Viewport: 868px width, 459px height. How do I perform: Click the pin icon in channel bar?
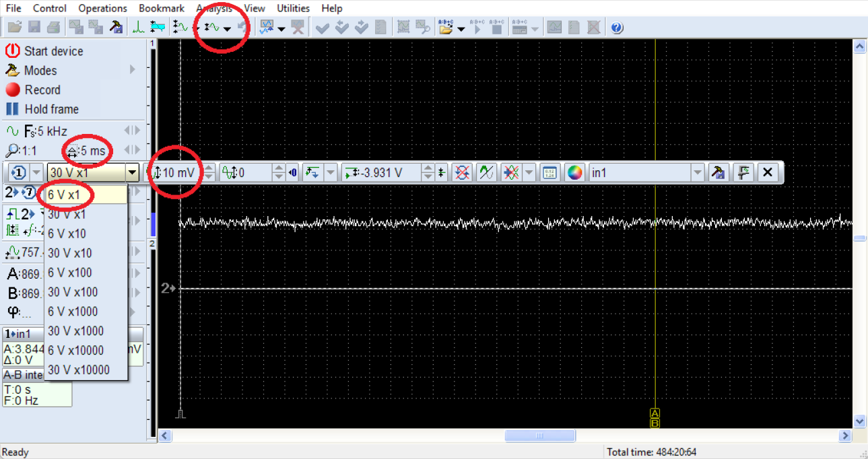744,173
